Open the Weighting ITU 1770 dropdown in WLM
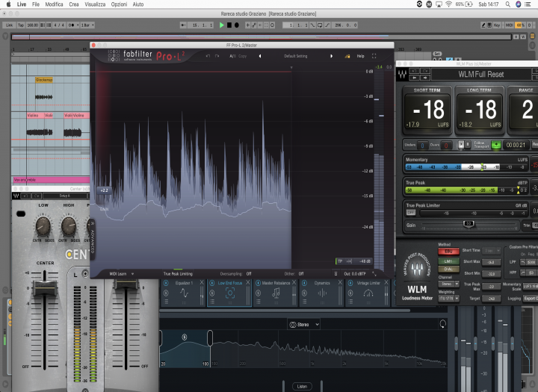 (448, 299)
